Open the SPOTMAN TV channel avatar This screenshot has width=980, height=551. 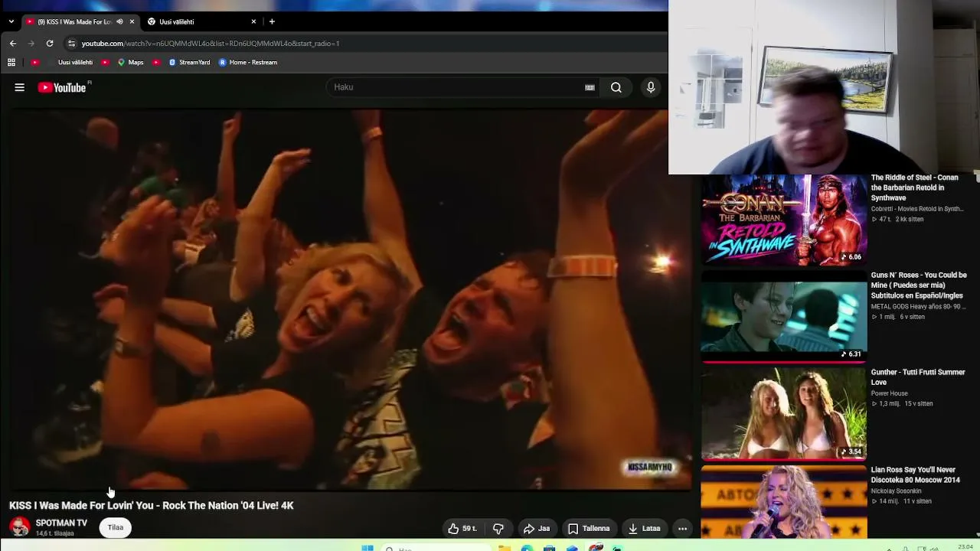(x=20, y=527)
